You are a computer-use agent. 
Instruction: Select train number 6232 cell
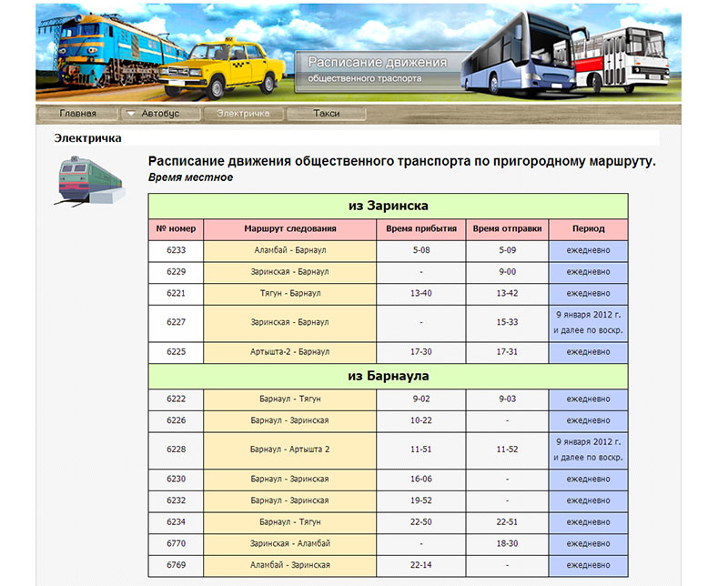[176, 500]
